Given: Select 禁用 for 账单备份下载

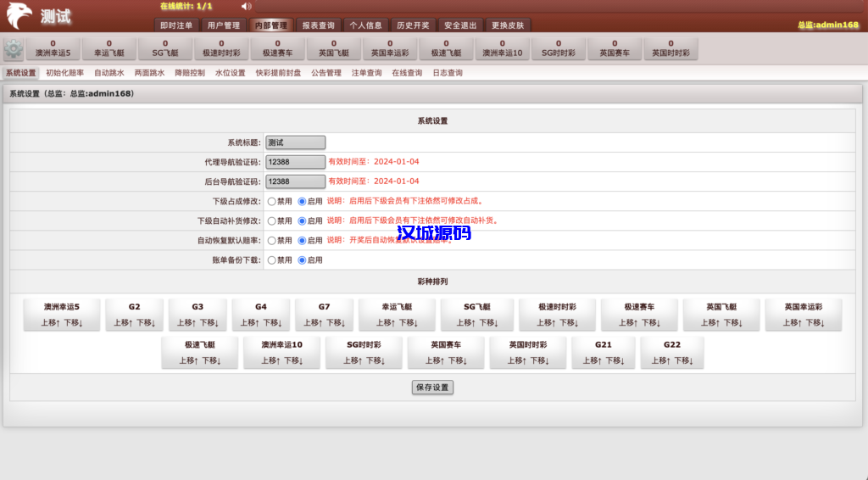Looking at the screenshot, I should coord(271,260).
